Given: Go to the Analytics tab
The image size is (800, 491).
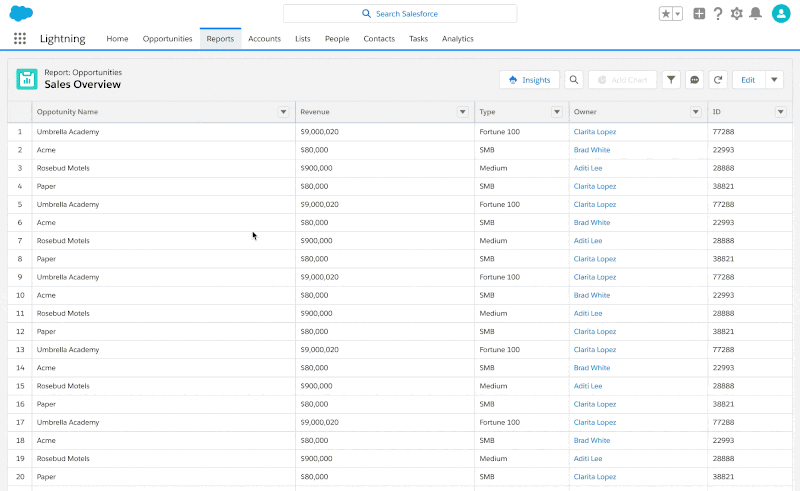Looking at the screenshot, I should pyautogui.click(x=458, y=39).
